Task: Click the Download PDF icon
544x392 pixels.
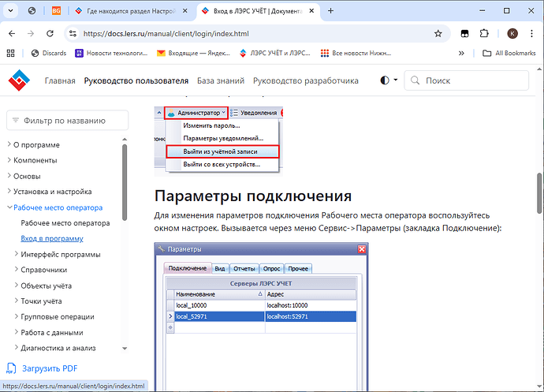Action: [11, 368]
